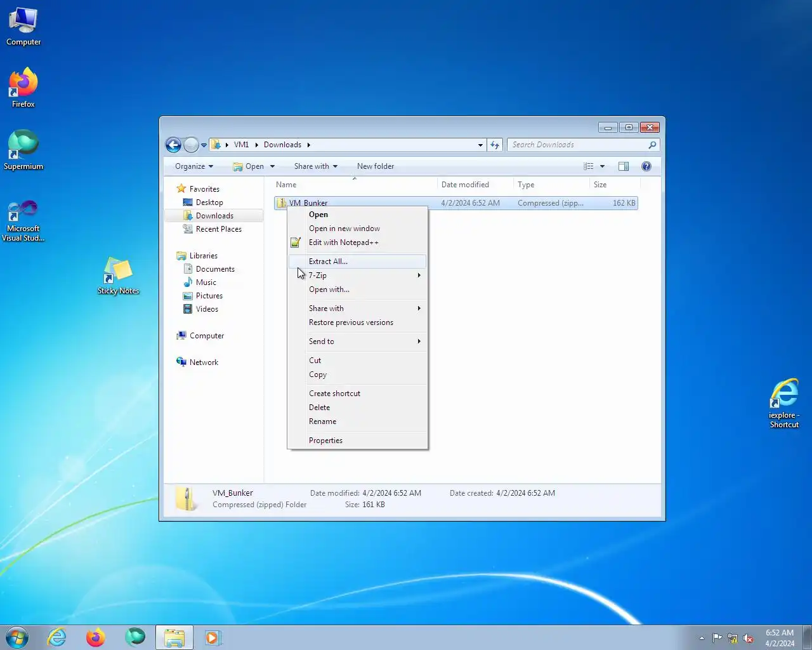Expand the Send to submenu
Screen dimensions: 812x650
(357, 342)
